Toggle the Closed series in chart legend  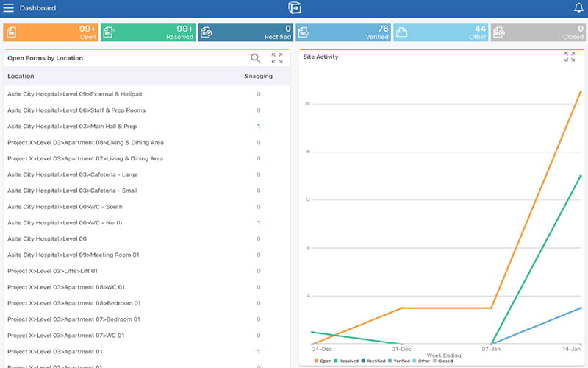[443, 361]
